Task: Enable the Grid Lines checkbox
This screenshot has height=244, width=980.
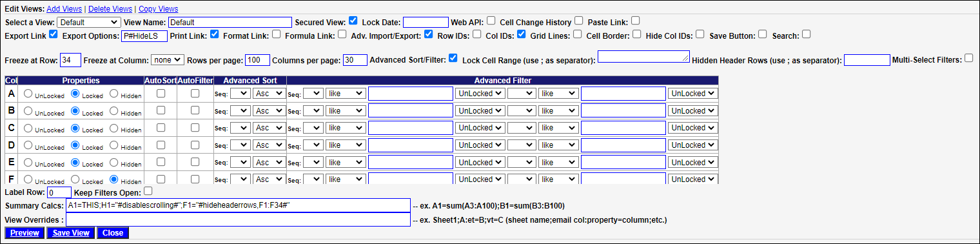Action: pyautogui.click(x=577, y=34)
